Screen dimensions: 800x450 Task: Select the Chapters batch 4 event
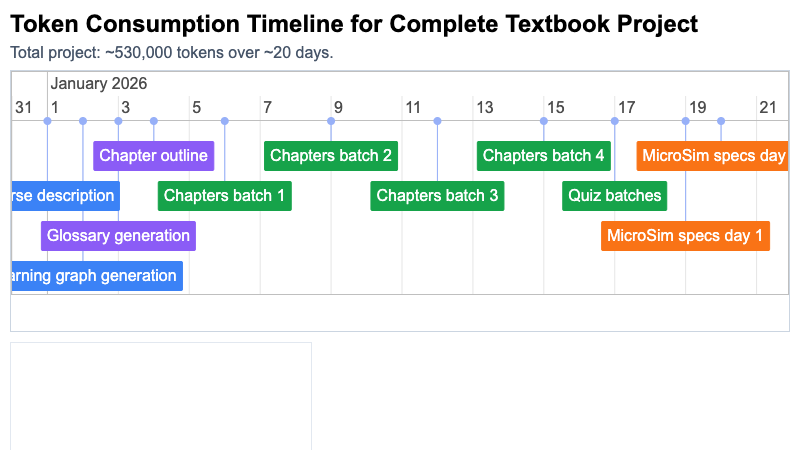click(543, 156)
